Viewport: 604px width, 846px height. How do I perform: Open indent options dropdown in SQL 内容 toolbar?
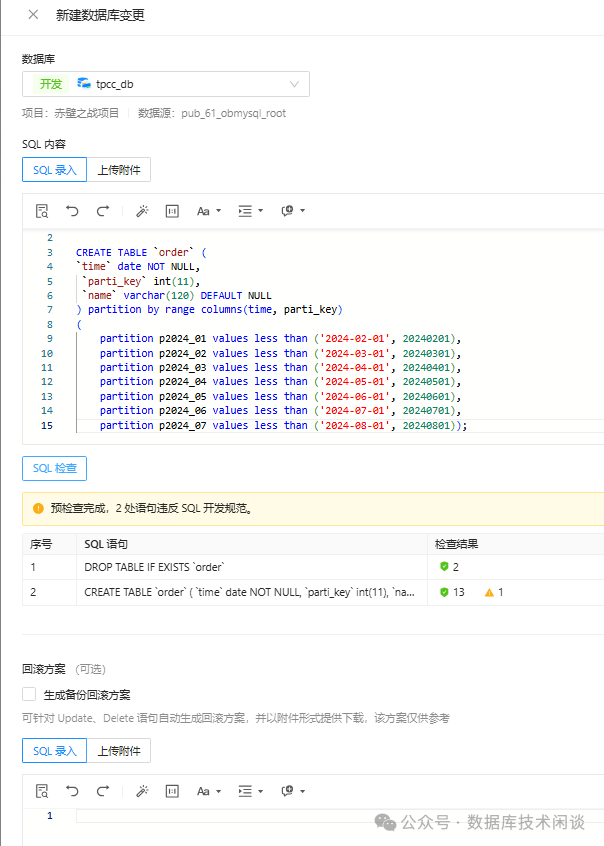(250, 211)
